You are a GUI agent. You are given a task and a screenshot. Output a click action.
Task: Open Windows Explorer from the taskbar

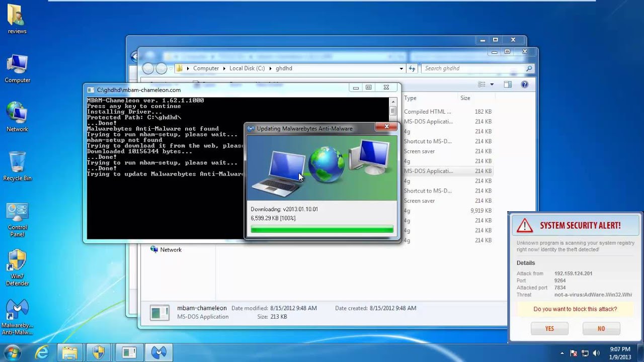pos(69,352)
